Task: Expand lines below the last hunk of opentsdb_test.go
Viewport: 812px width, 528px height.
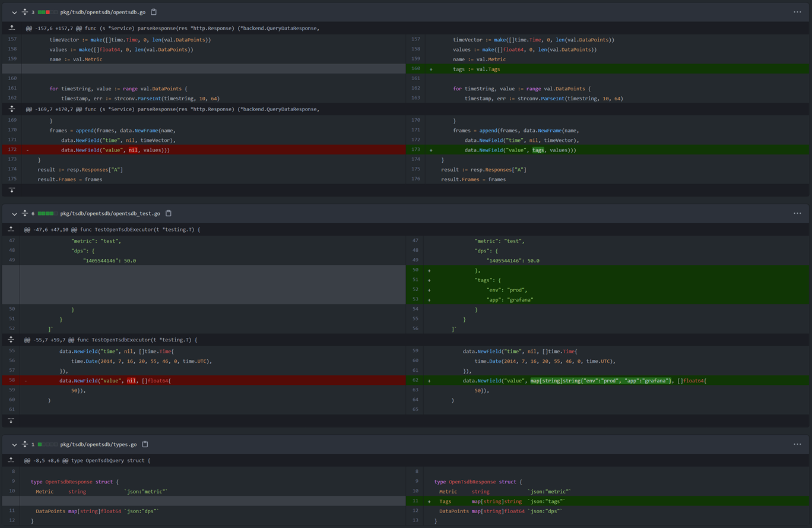Action: tap(11, 420)
